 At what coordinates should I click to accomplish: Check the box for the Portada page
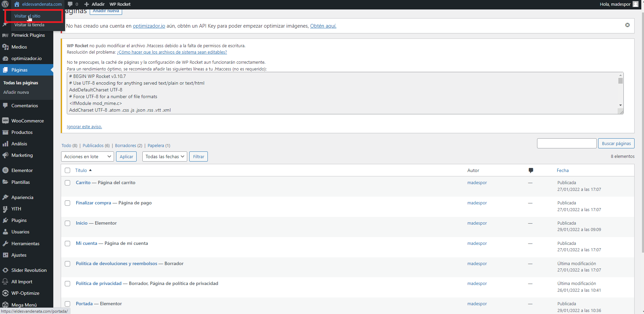(67, 304)
